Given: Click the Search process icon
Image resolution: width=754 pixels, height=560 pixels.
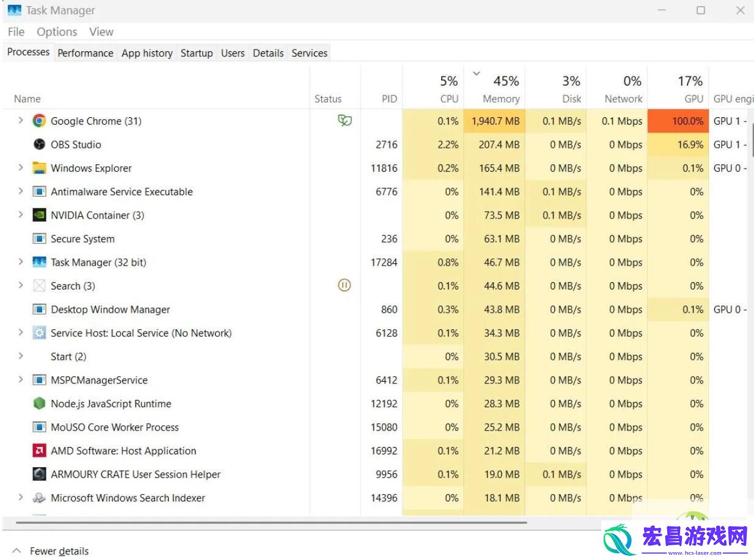Looking at the screenshot, I should (x=39, y=286).
